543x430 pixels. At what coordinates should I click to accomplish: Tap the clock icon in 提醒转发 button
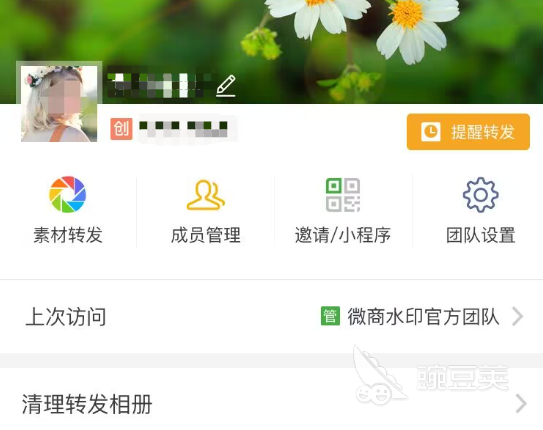coord(431,132)
